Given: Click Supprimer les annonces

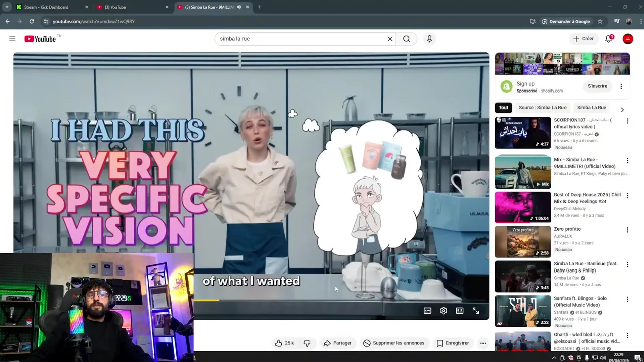Looking at the screenshot, I should coord(393,343).
